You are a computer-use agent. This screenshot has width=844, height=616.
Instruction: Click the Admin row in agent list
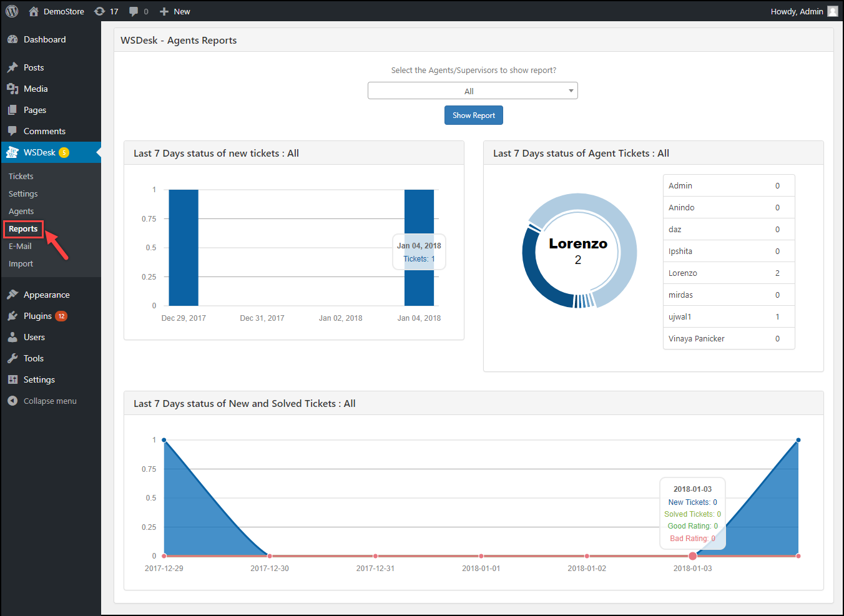click(729, 185)
